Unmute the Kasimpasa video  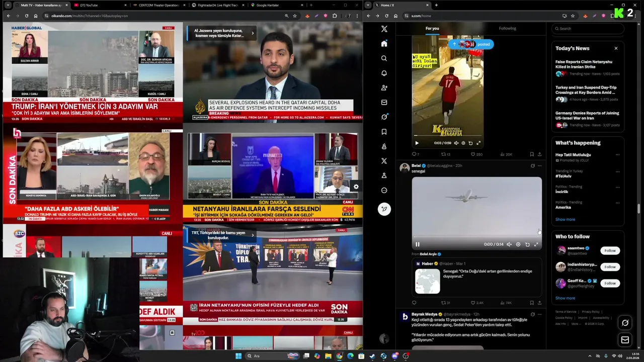[x=456, y=143]
